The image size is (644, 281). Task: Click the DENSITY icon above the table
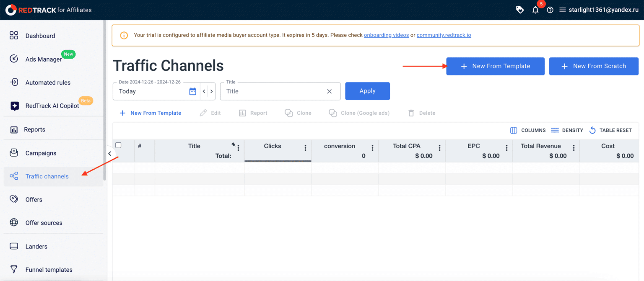click(x=556, y=130)
